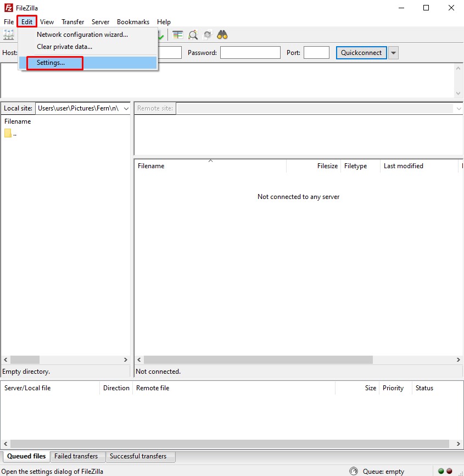Toggle directory comparison magnifier icon
The height and width of the screenshot is (476, 464).
(x=193, y=35)
